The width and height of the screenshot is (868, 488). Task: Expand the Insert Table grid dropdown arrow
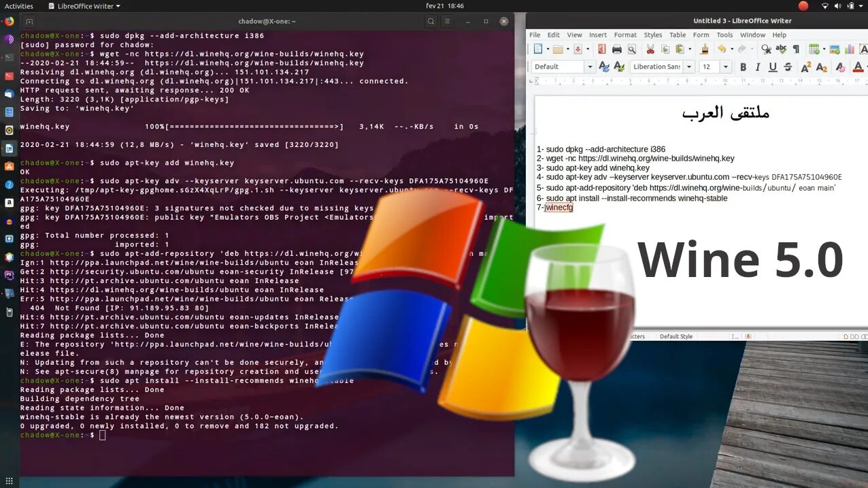tap(824, 49)
